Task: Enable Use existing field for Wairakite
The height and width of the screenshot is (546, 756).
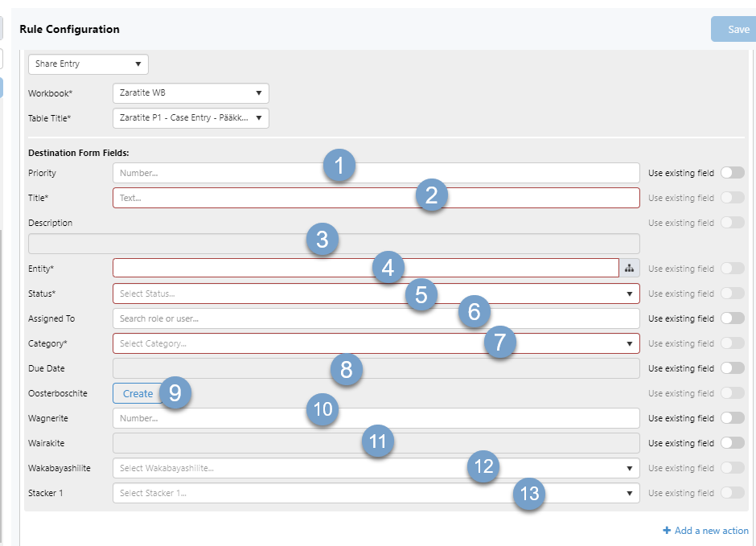Action: coord(732,443)
